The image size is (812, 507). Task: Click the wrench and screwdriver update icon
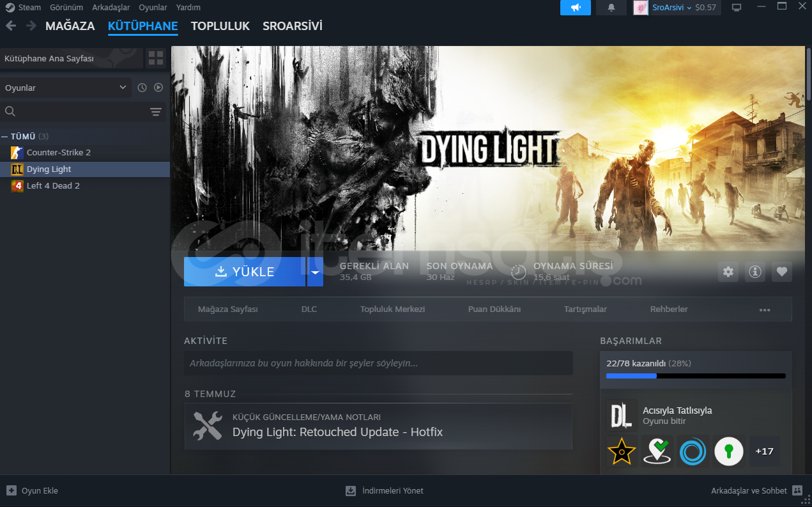pos(208,426)
